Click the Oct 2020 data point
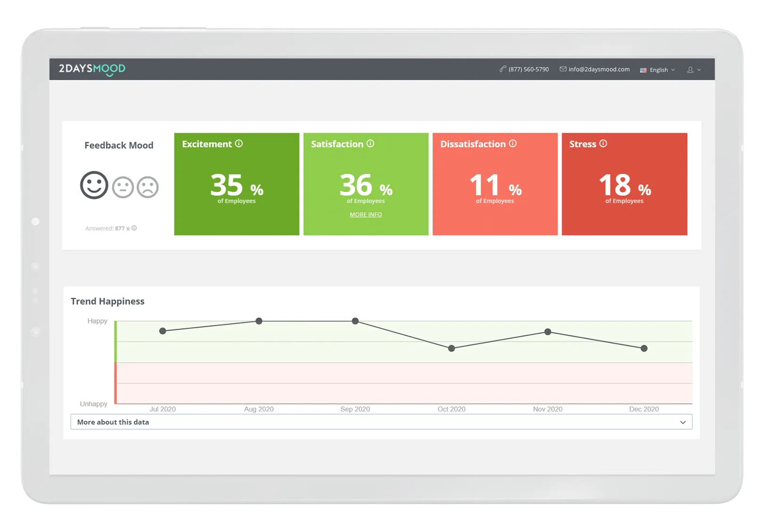This screenshot has width=765, height=532. [451, 348]
